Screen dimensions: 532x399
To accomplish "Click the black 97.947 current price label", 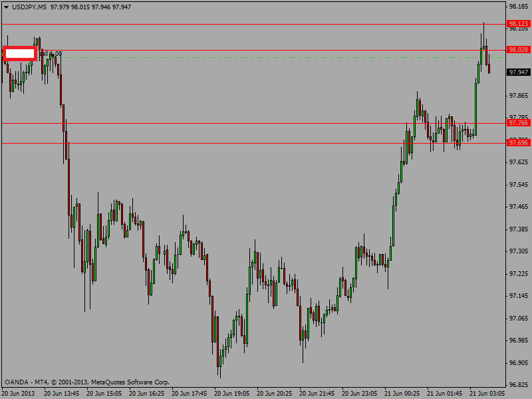I will [519, 72].
